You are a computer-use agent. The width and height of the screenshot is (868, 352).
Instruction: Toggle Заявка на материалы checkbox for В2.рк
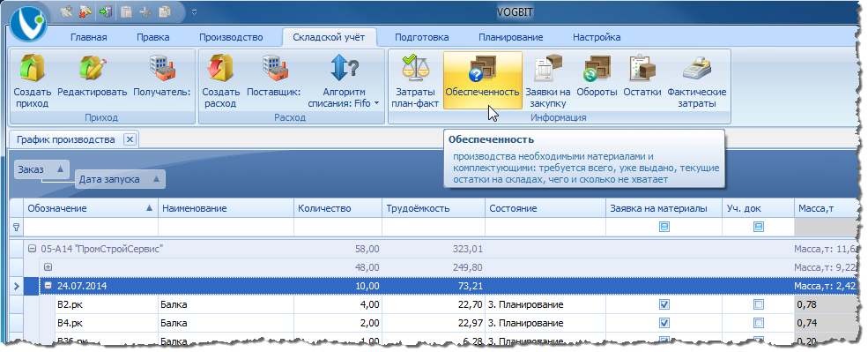click(x=664, y=304)
